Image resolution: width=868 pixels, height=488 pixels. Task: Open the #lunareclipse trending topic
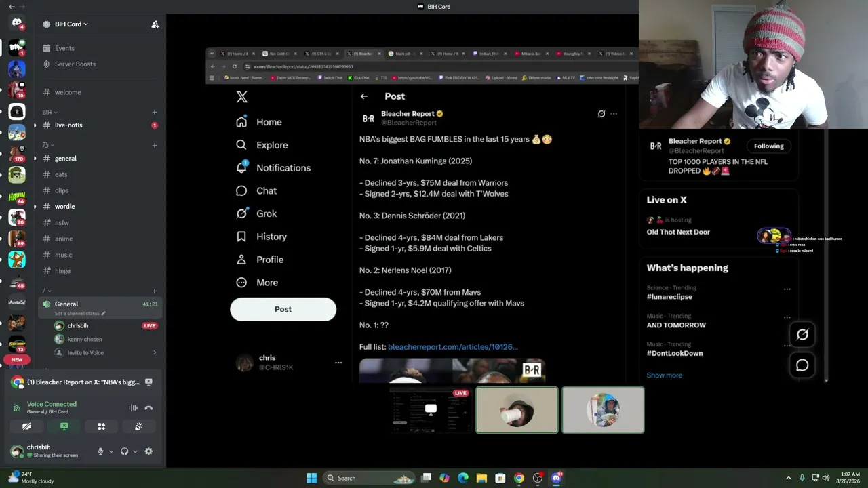tap(669, 297)
